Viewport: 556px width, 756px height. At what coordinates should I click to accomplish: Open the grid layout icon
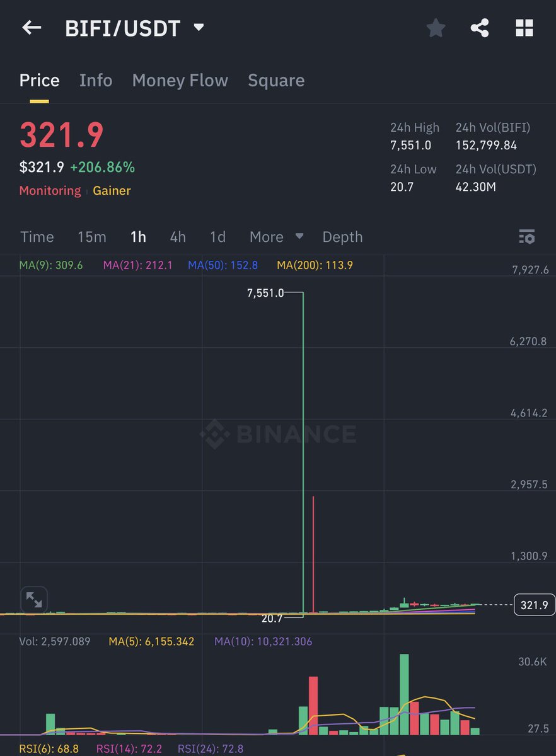point(524,28)
